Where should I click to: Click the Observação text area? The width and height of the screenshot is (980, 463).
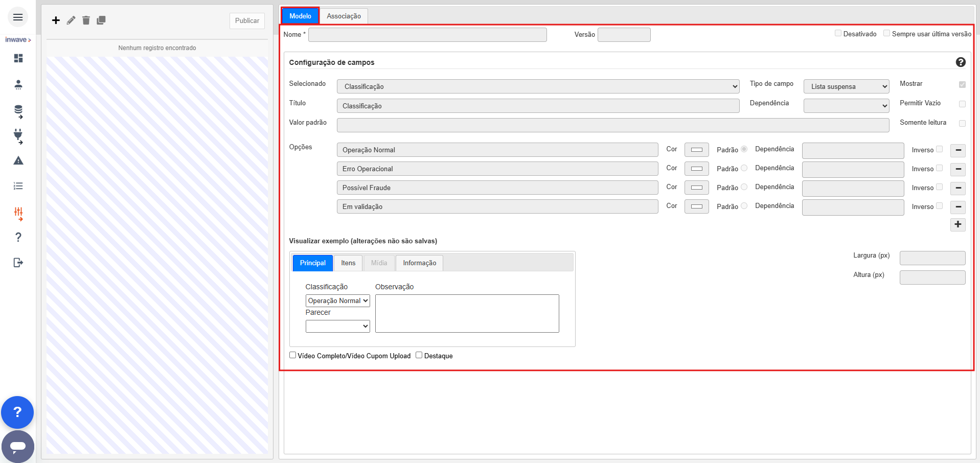467,313
